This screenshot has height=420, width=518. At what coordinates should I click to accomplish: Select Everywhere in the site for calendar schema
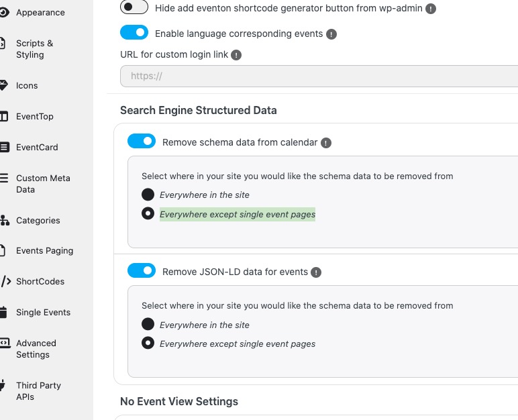pos(148,195)
